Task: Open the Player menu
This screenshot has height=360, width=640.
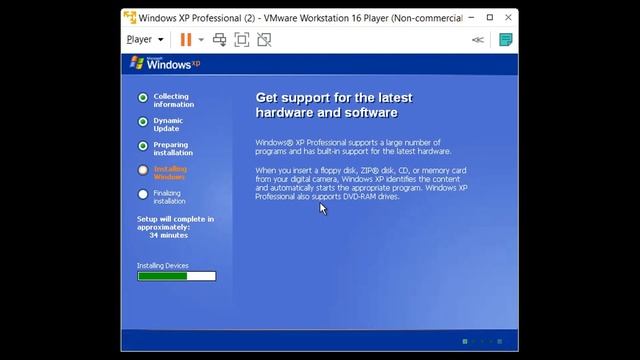Action: [145, 40]
